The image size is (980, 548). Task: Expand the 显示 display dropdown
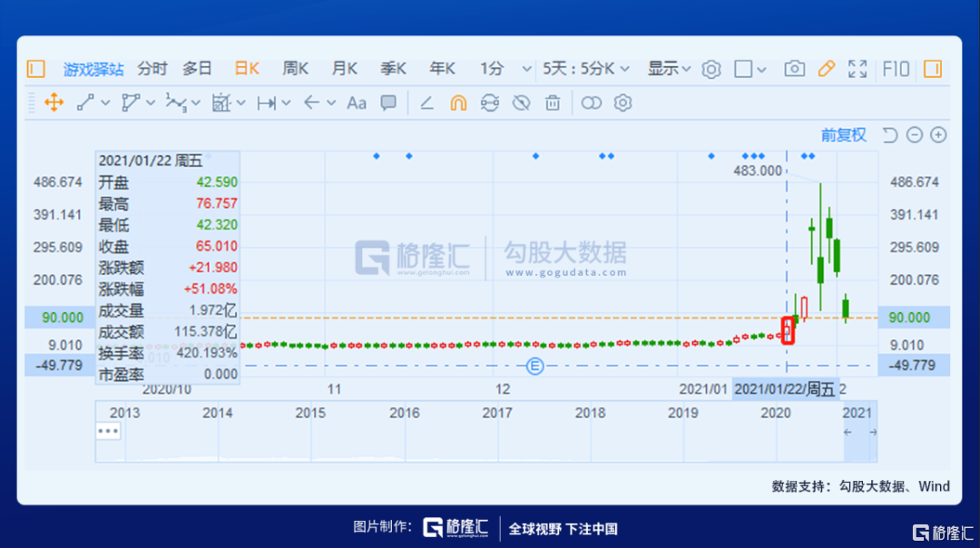(x=669, y=69)
